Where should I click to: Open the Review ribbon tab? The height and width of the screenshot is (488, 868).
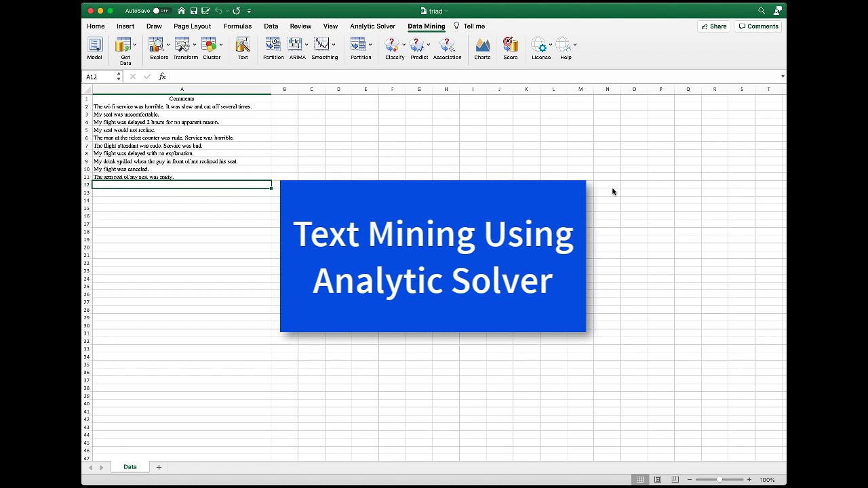tap(300, 26)
